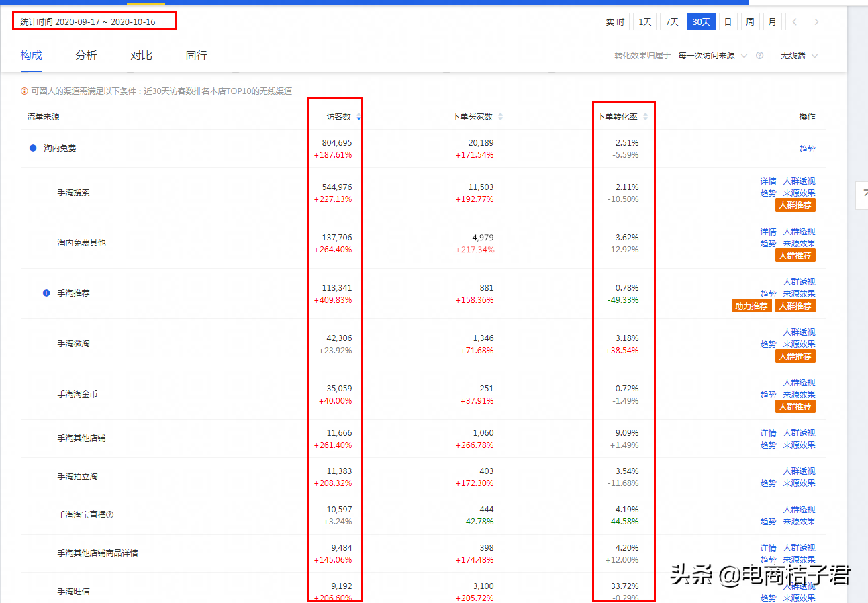The height and width of the screenshot is (603, 868).
Task: Select the 1天 time range button
Action: pyautogui.click(x=645, y=22)
